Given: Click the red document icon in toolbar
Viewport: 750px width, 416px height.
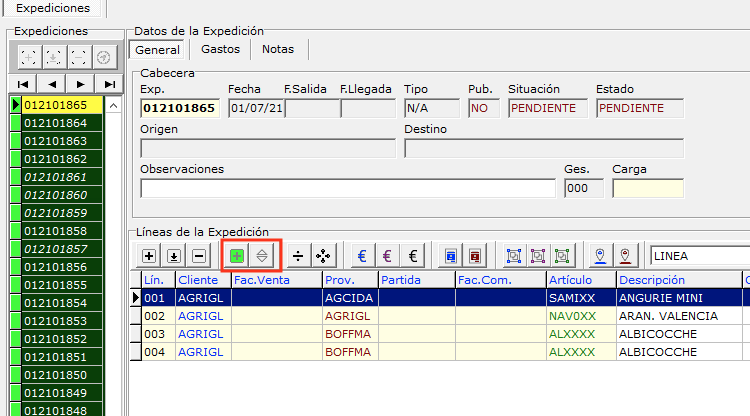Looking at the screenshot, I should (475, 256).
